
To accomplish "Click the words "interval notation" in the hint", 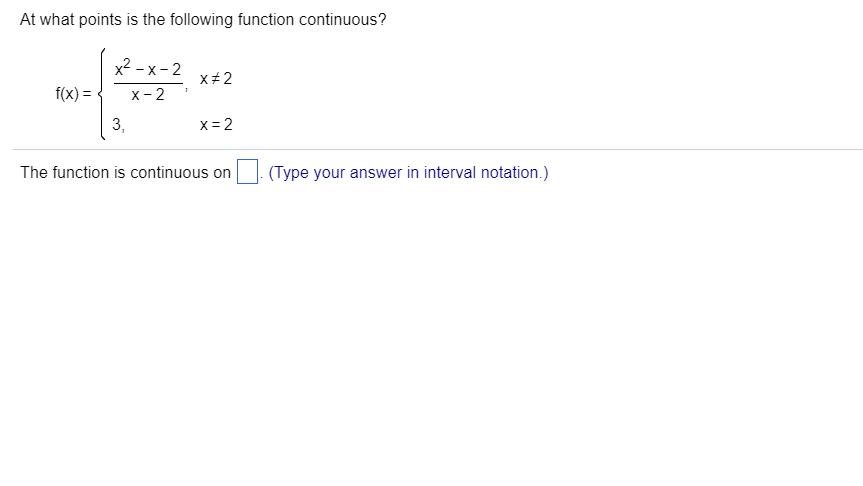I will tap(480, 173).
